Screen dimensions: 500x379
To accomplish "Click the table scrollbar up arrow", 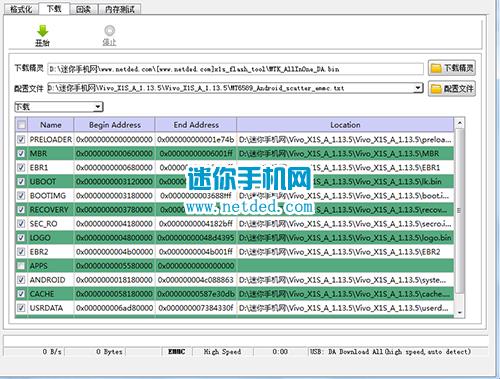I will (x=460, y=124).
